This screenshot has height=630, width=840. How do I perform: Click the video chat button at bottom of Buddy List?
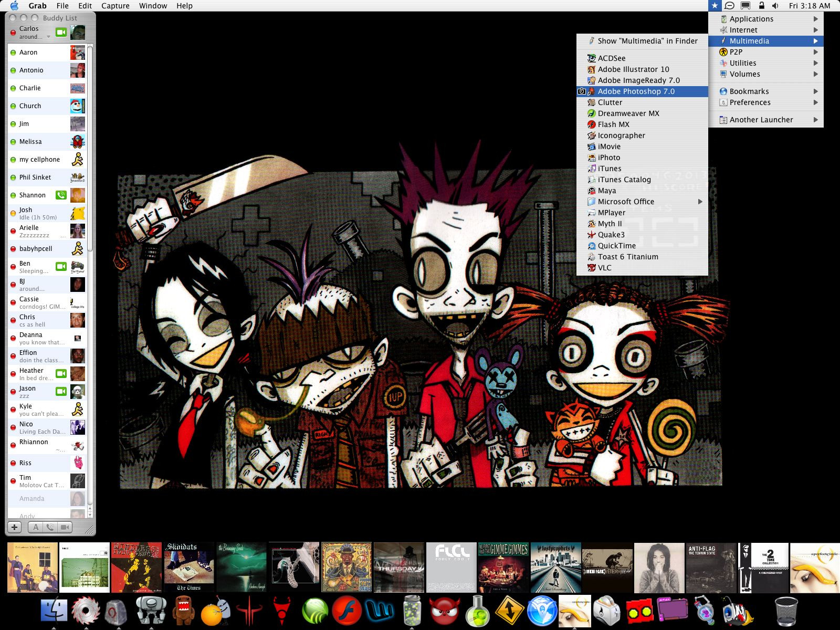pos(65,527)
